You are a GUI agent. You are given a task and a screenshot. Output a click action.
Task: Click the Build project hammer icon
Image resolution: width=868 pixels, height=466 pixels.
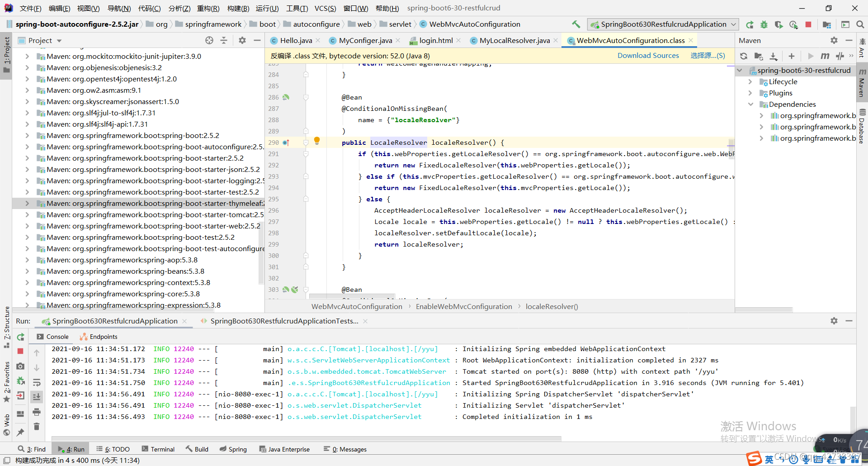[x=576, y=24]
